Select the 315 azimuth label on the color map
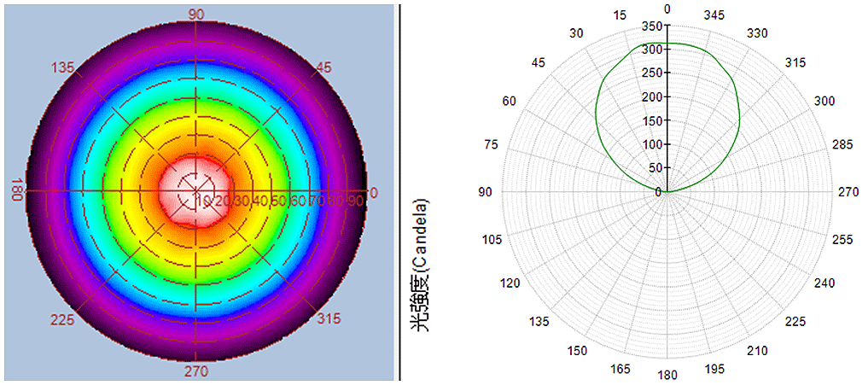This screenshot has width=868, height=385. click(327, 319)
